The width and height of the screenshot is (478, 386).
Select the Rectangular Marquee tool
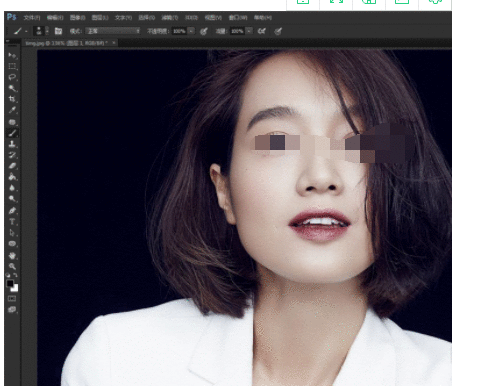(x=12, y=66)
